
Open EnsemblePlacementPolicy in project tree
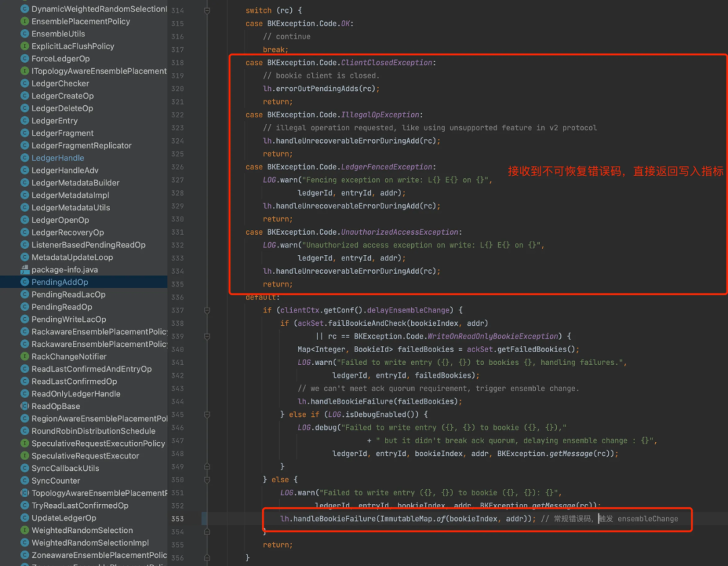pyautogui.click(x=80, y=22)
